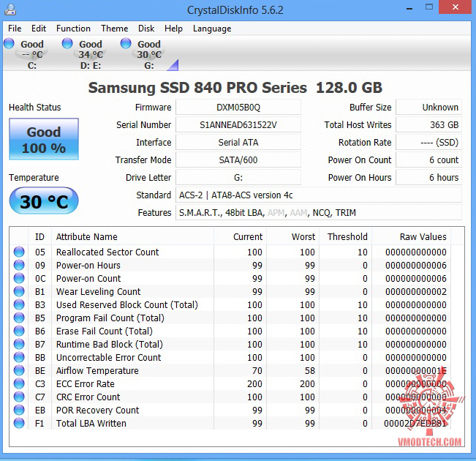Image resolution: width=476 pixels, height=461 pixels.
Task: Select disk G: status orb
Action: (126, 43)
